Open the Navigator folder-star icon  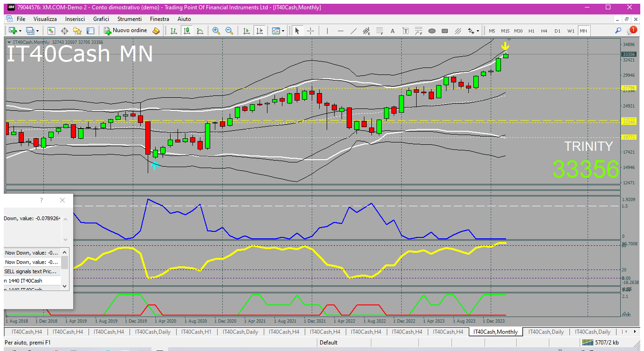[x=77, y=31]
